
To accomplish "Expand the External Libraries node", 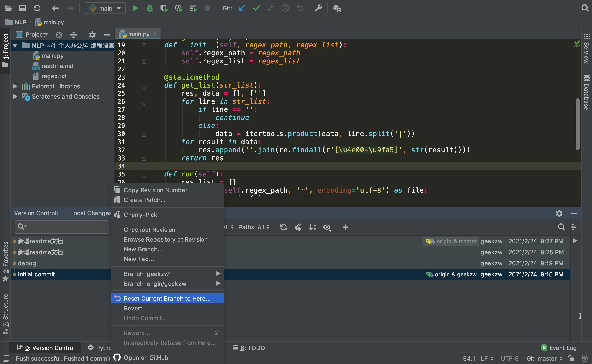I will pyautogui.click(x=15, y=86).
